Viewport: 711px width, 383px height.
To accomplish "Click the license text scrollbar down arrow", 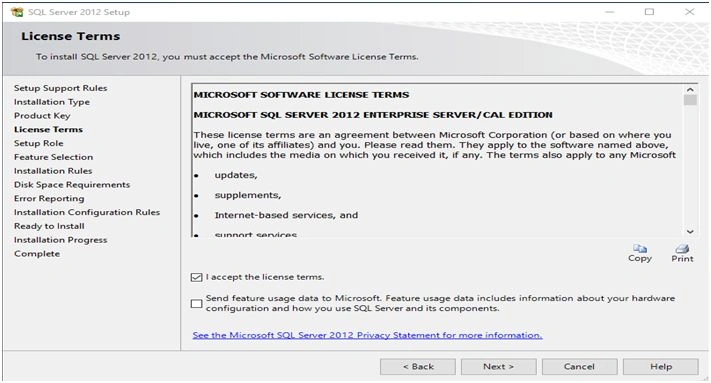I will click(690, 231).
